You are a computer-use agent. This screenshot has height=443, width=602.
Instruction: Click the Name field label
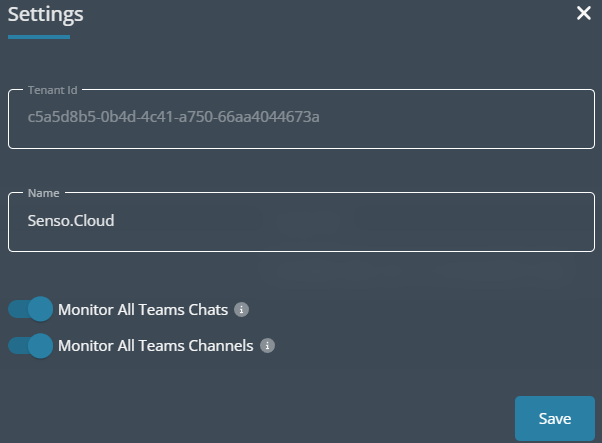pos(43,193)
